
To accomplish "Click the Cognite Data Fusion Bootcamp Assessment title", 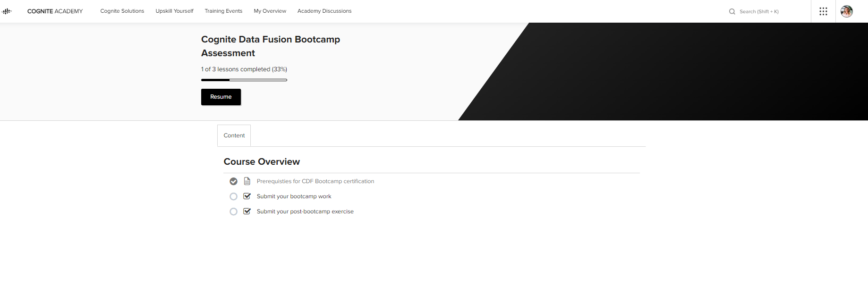I will point(271,46).
